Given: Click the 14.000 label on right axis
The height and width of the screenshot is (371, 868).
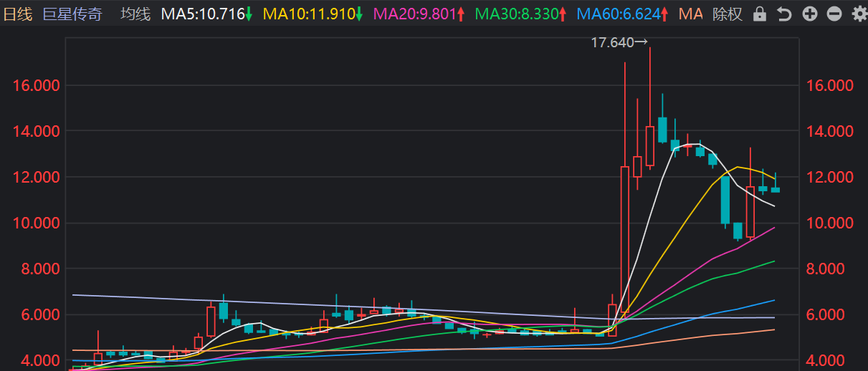Looking at the screenshot, I should click(x=829, y=132).
